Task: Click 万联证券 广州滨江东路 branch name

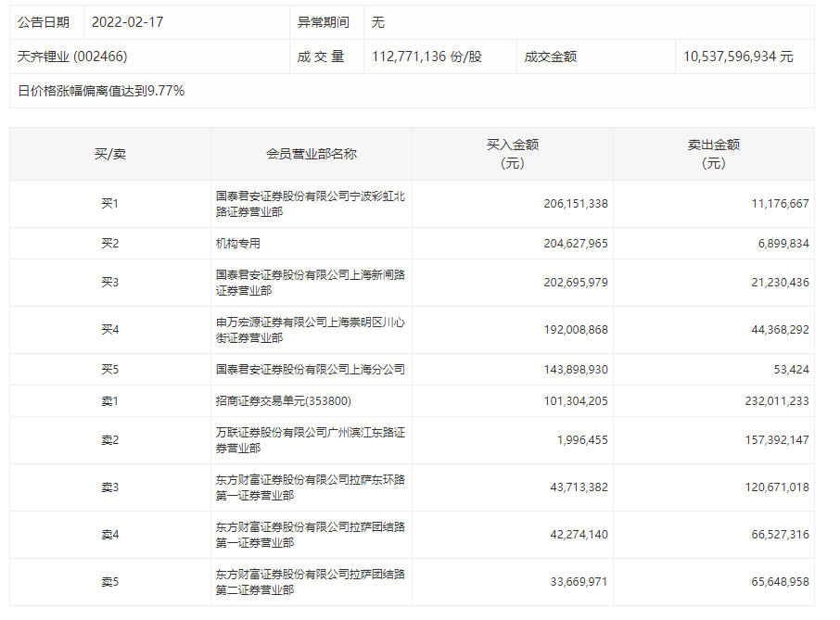Action: click(311, 440)
